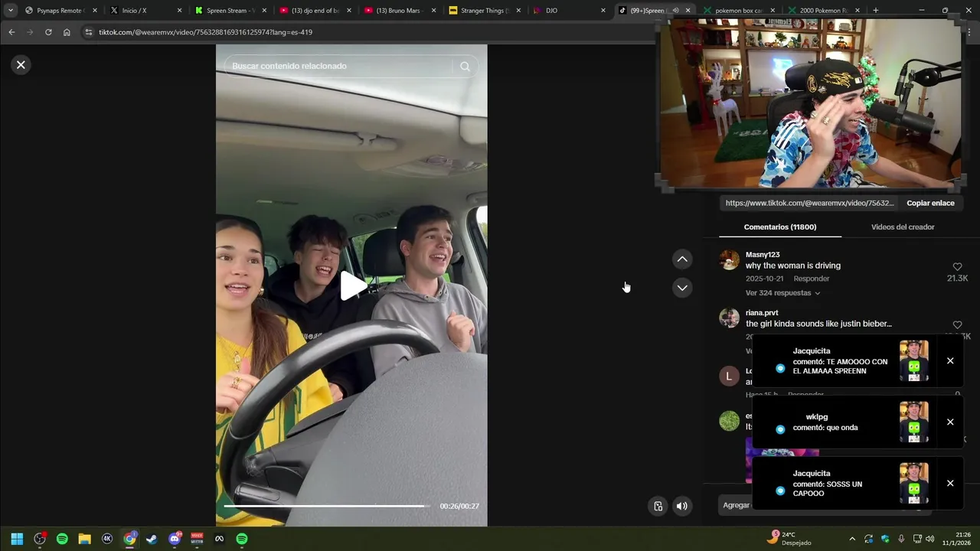The image size is (980, 551).
Task: Open Discord from the taskbar
Action: 175,539
